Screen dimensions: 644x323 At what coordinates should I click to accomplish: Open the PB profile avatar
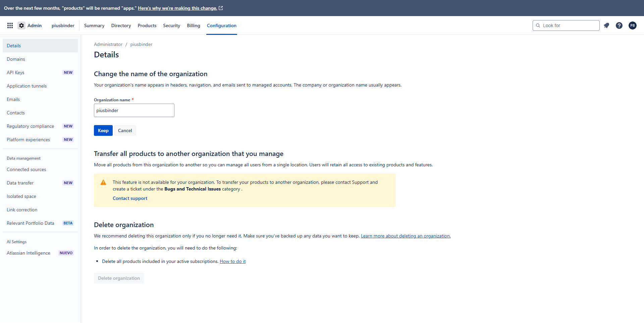pyautogui.click(x=633, y=25)
